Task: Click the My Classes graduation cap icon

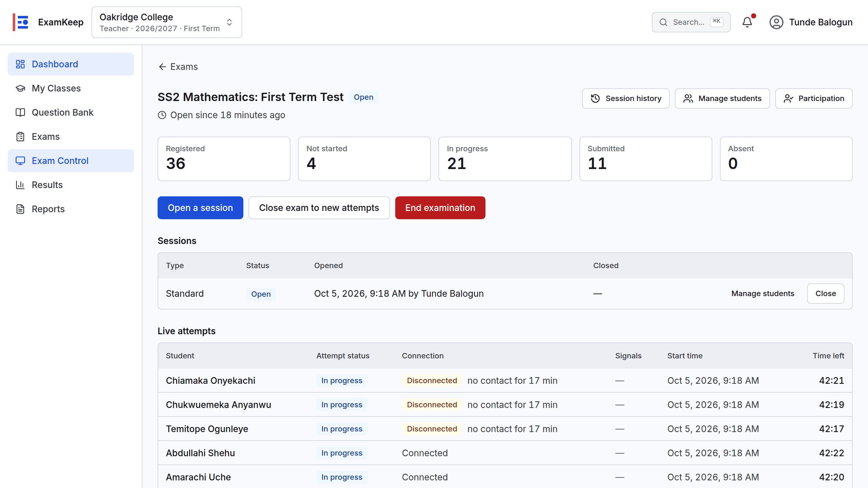Action: pos(20,88)
